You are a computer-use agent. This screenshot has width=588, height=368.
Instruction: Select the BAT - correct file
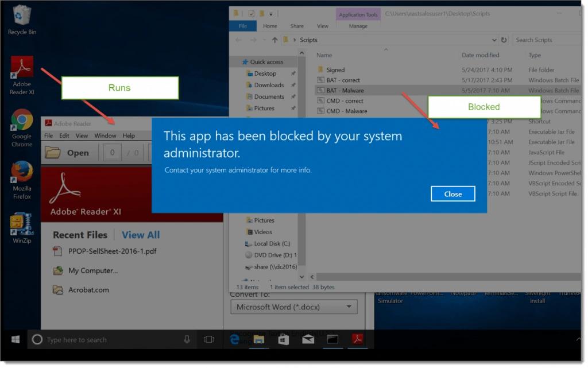[x=343, y=80]
